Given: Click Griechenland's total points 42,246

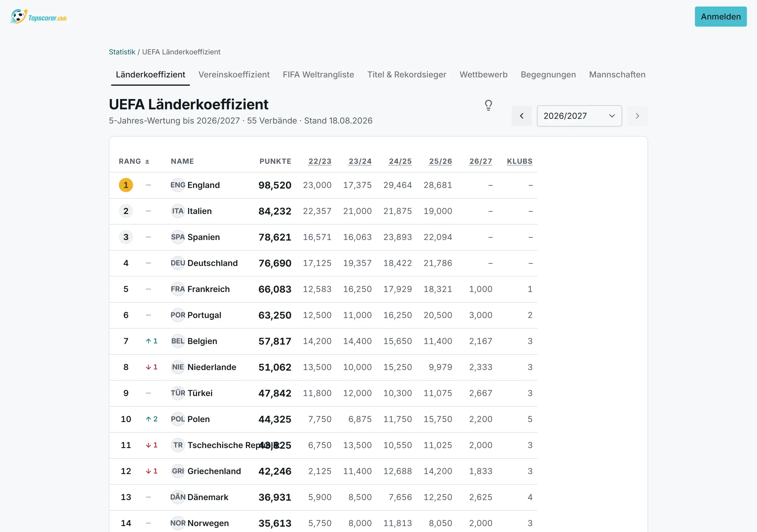Looking at the screenshot, I should point(275,472).
